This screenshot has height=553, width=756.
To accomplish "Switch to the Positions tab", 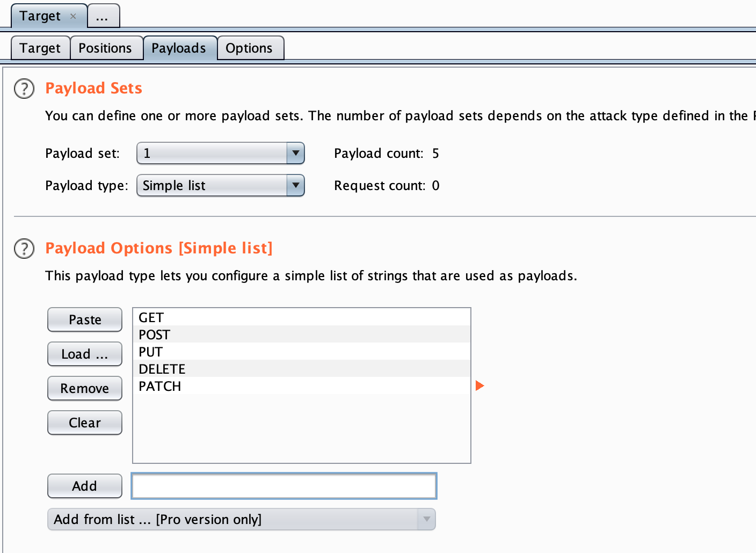I will tap(106, 48).
